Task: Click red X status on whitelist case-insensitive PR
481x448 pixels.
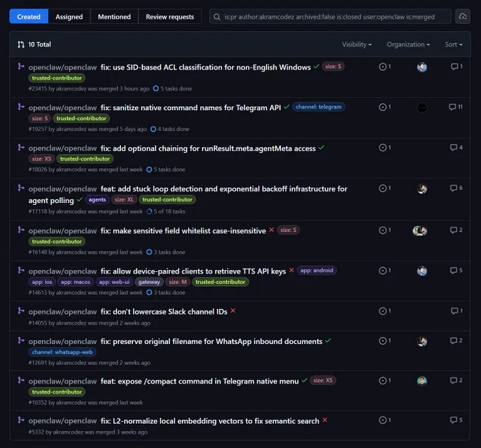Action: point(272,230)
